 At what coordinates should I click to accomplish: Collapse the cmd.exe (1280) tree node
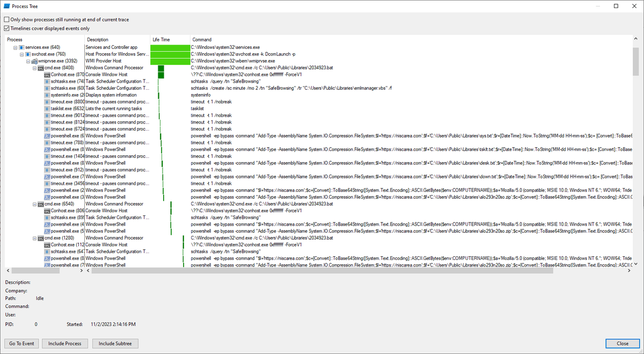[x=35, y=238]
